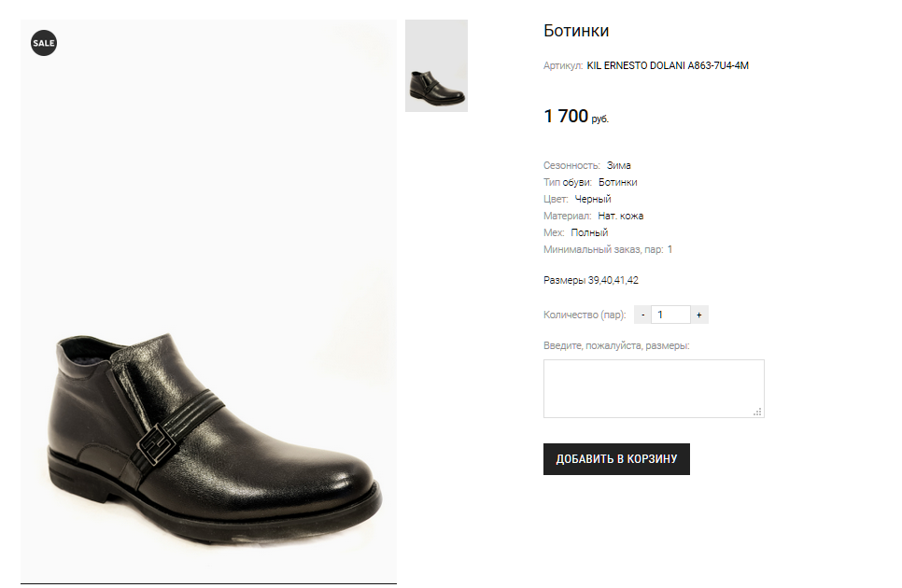Click the "Тип обуви" value Ботинки

click(x=617, y=182)
